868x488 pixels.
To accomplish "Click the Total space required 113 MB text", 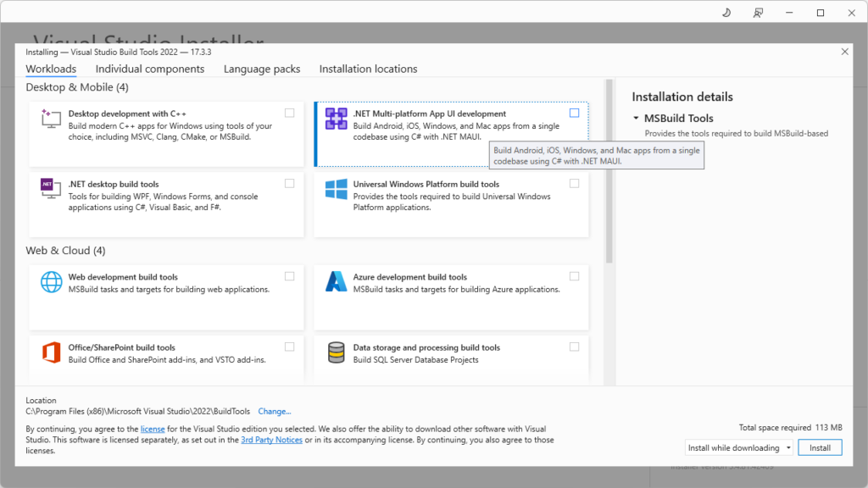I will click(x=791, y=427).
